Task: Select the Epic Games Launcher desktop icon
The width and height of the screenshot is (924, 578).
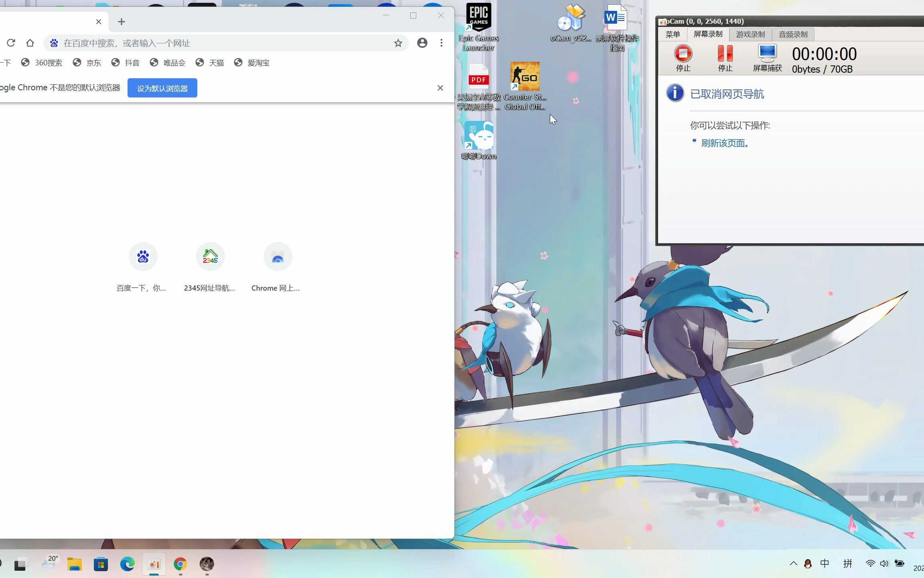Action: click(x=478, y=27)
